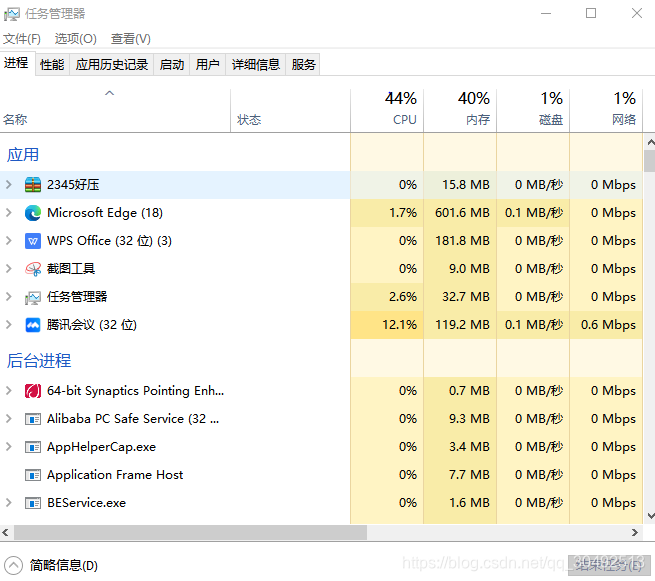Click the vertical scrollbar thumb

(650, 161)
